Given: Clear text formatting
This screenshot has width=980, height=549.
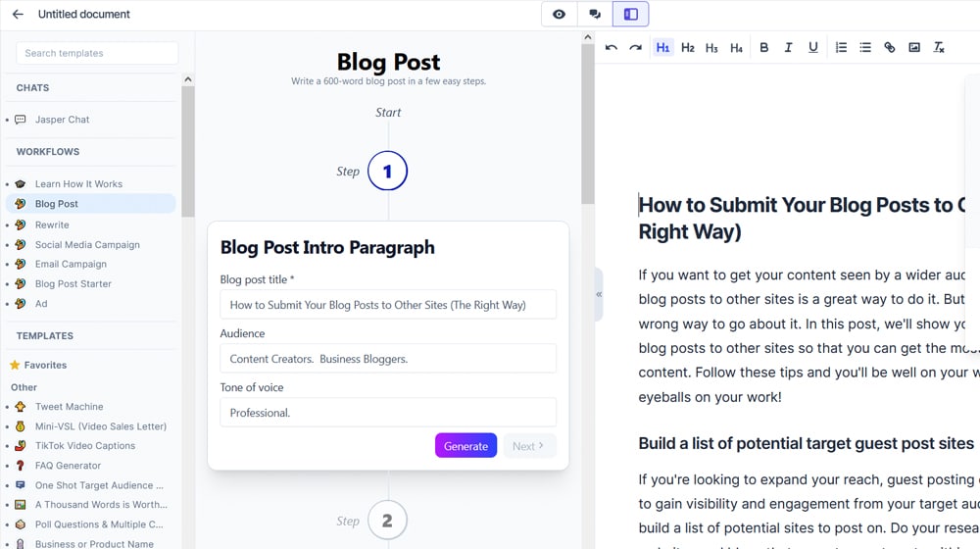Looking at the screenshot, I should click(x=939, y=48).
